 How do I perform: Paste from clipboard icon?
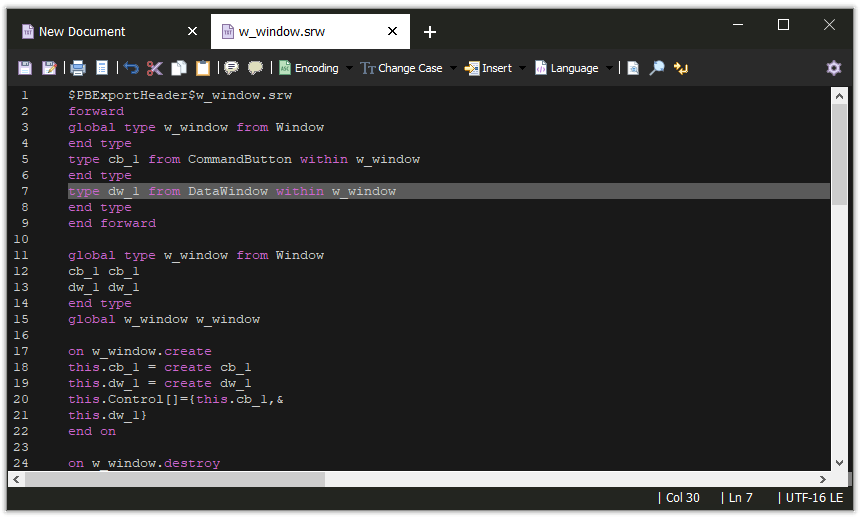203,68
